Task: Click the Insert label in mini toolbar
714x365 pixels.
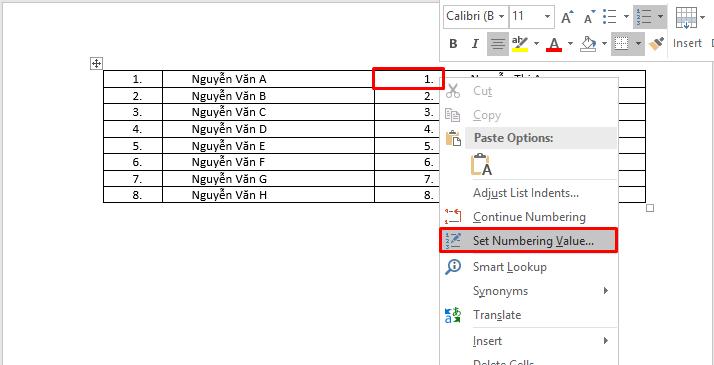Action: [x=687, y=43]
